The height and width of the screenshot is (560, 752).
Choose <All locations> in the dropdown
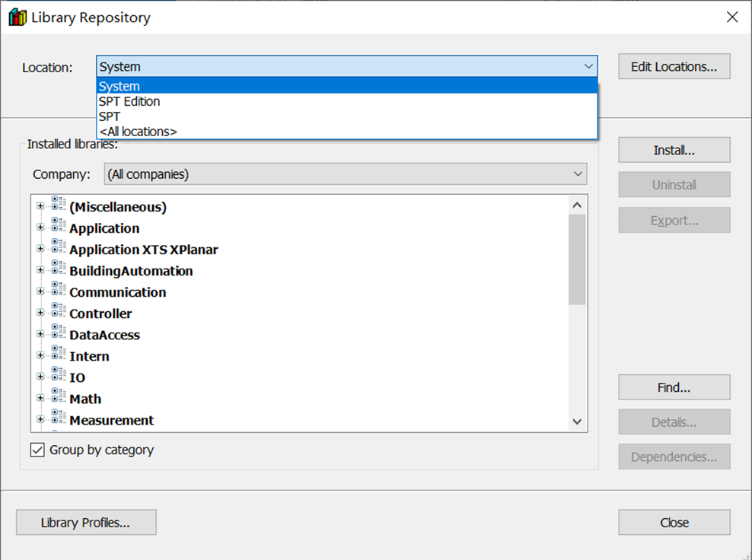[138, 132]
